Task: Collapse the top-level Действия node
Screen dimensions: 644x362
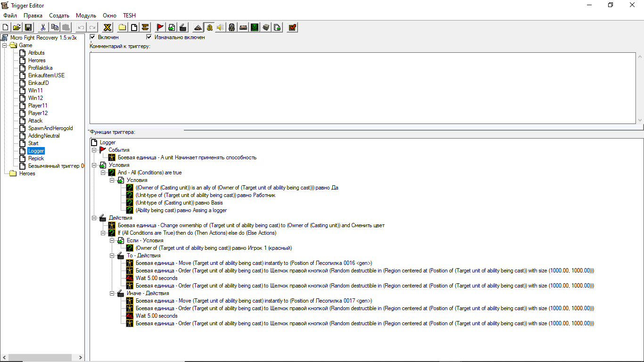Action: point(94,218)
